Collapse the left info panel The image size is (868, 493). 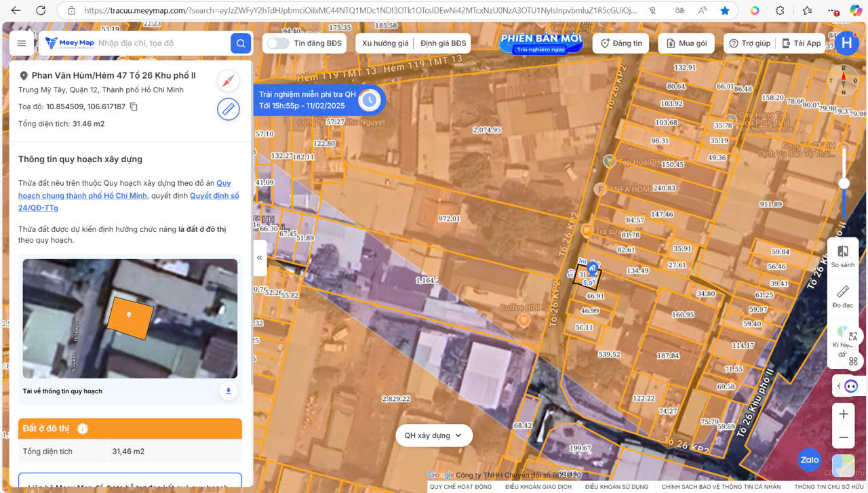point(260,258)
